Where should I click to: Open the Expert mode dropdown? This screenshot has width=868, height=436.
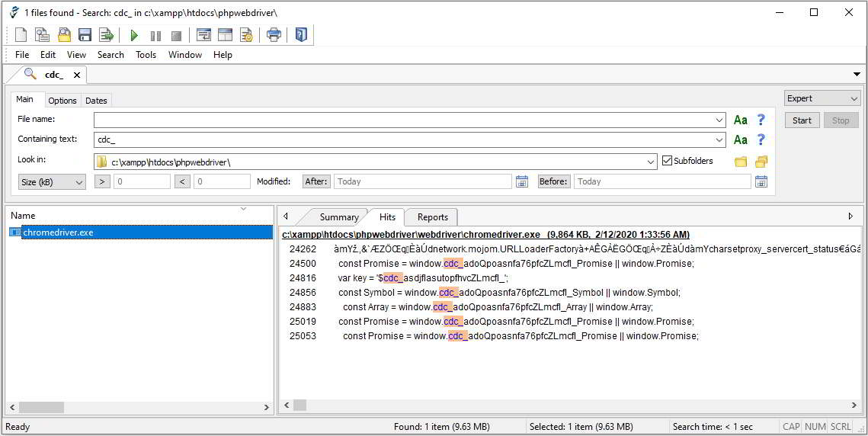822,98
